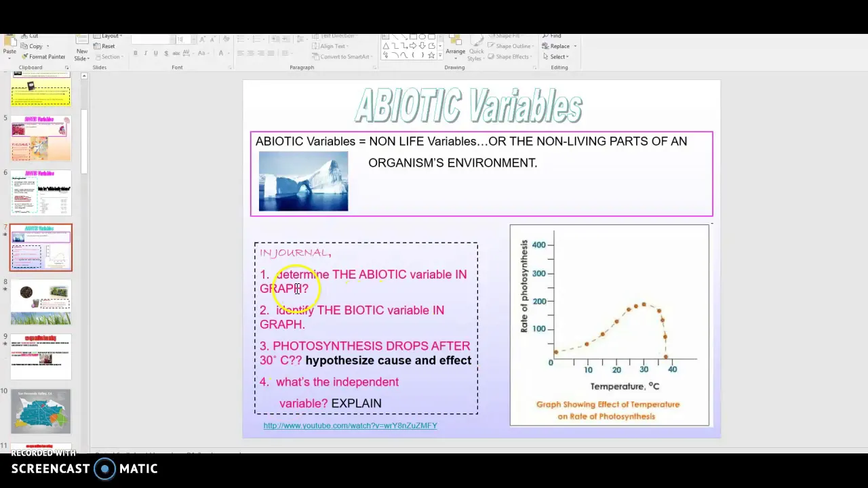
Task: Click Increase Font Size icon
Action: 202,39
